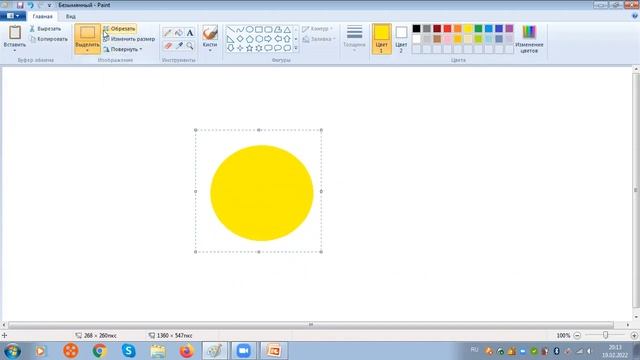Choose the Up arrow shape

(287, 39)
